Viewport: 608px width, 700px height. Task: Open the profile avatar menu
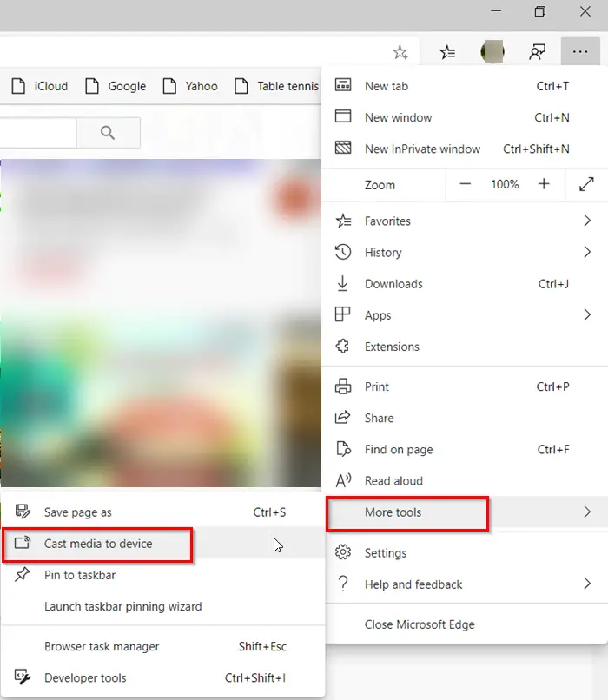492,52
